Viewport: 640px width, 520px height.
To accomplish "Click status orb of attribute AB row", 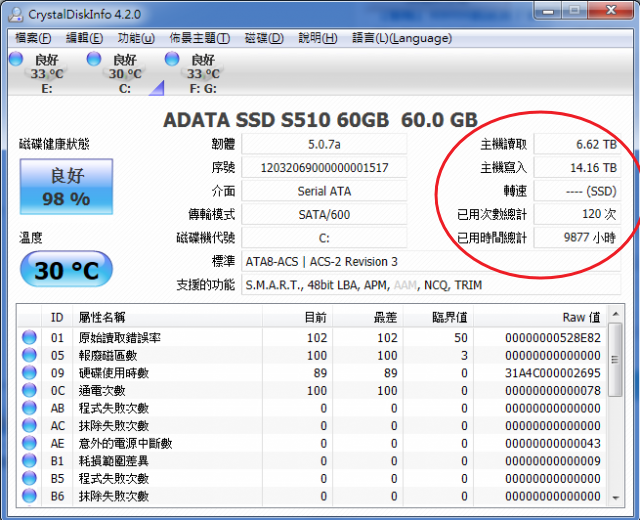I will 29,407.
